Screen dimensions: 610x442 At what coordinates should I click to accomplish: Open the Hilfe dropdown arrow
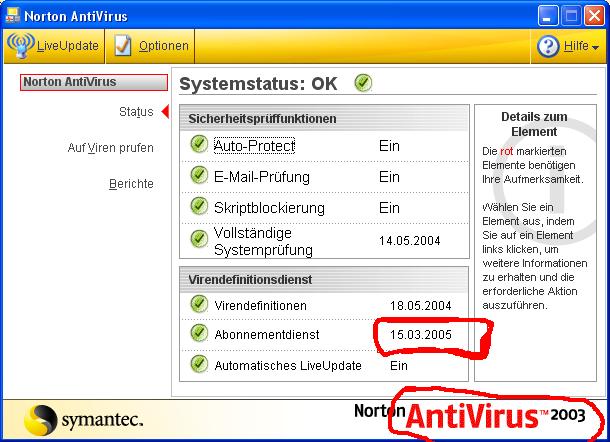pyautogui.click(x=595, y=47)
